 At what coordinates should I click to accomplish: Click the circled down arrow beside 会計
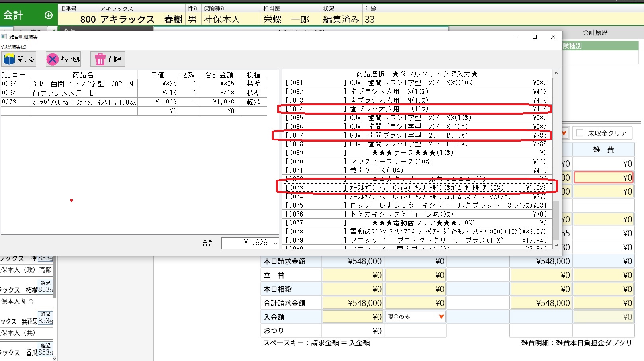[x=49, y=15]
